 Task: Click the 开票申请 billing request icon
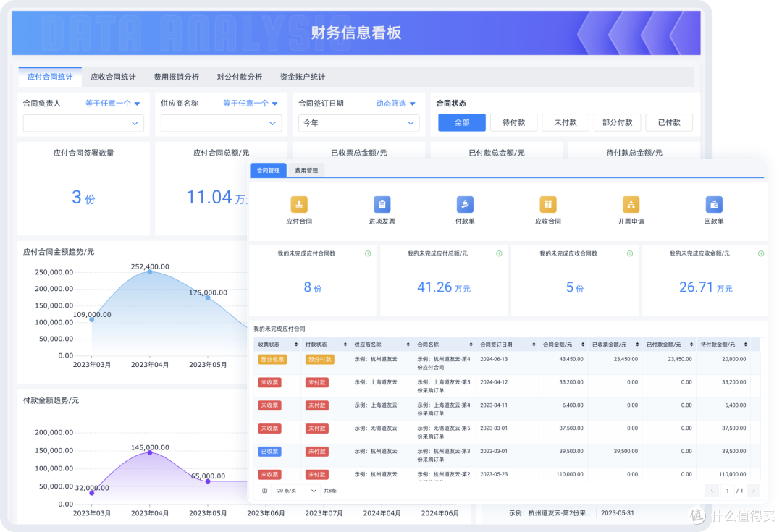point(631,203)
